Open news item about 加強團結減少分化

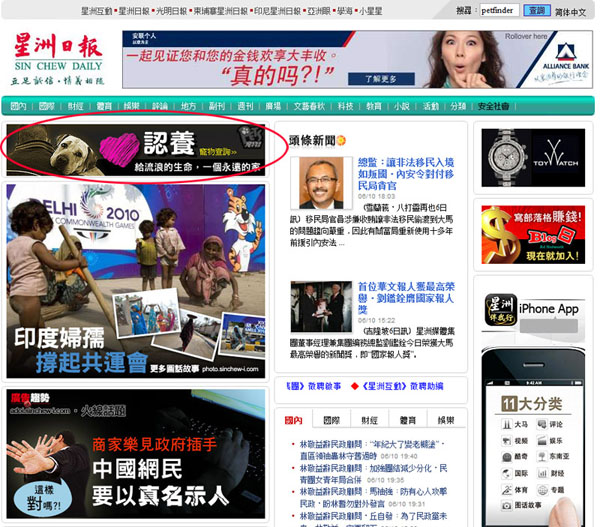click(373, 474)
